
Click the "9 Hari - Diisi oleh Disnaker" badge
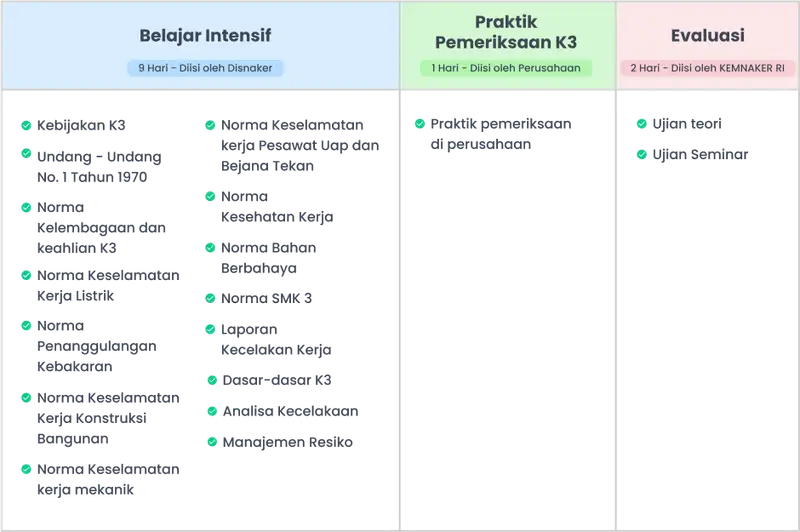(205, 68)
